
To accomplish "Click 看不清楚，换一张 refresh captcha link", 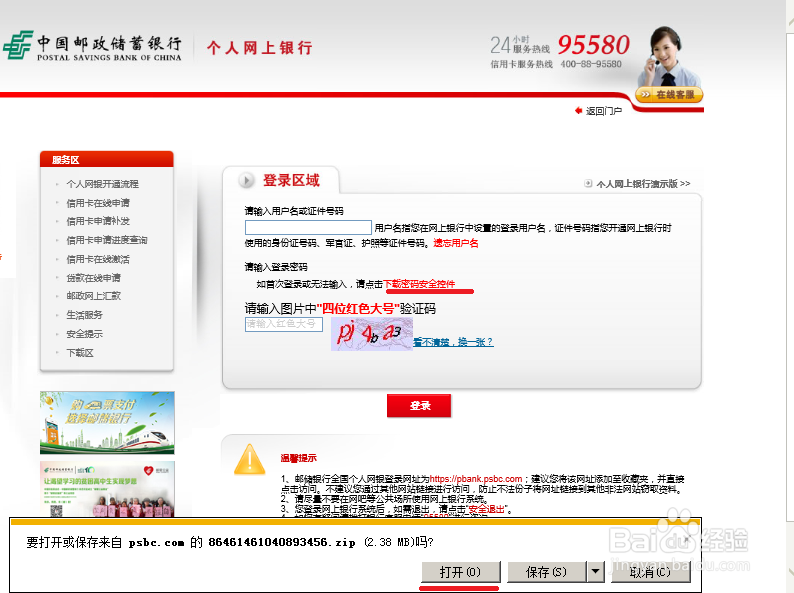I will click(x=453, y=342).
